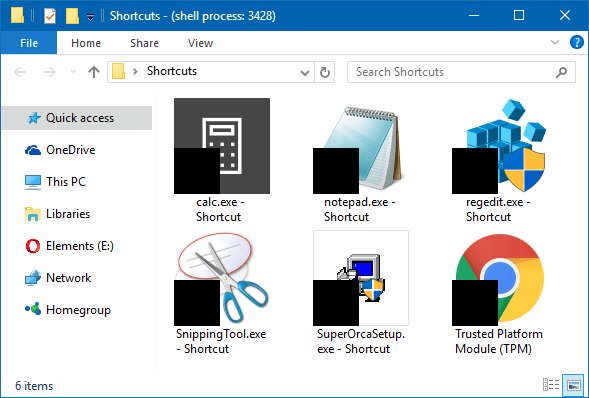Image resolution: width=589 pixels, height=398 pixels.
Task: Open the File menu
Action: (x=29, y=43)
